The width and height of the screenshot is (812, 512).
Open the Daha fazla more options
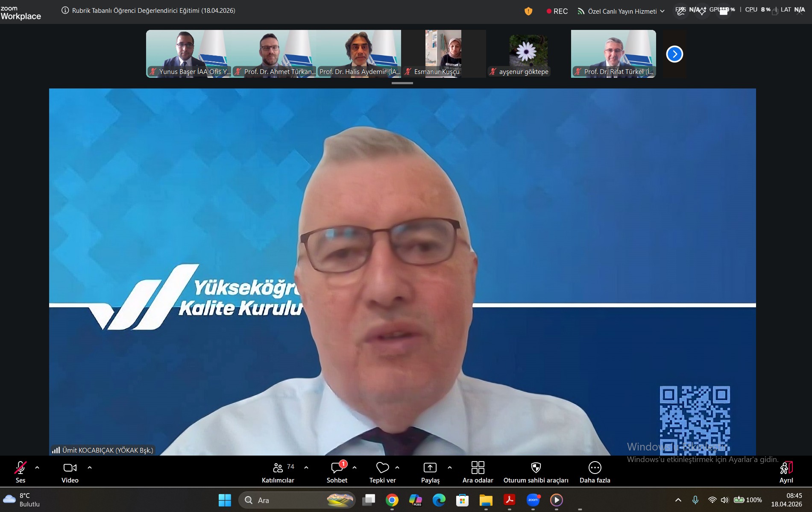595,472
